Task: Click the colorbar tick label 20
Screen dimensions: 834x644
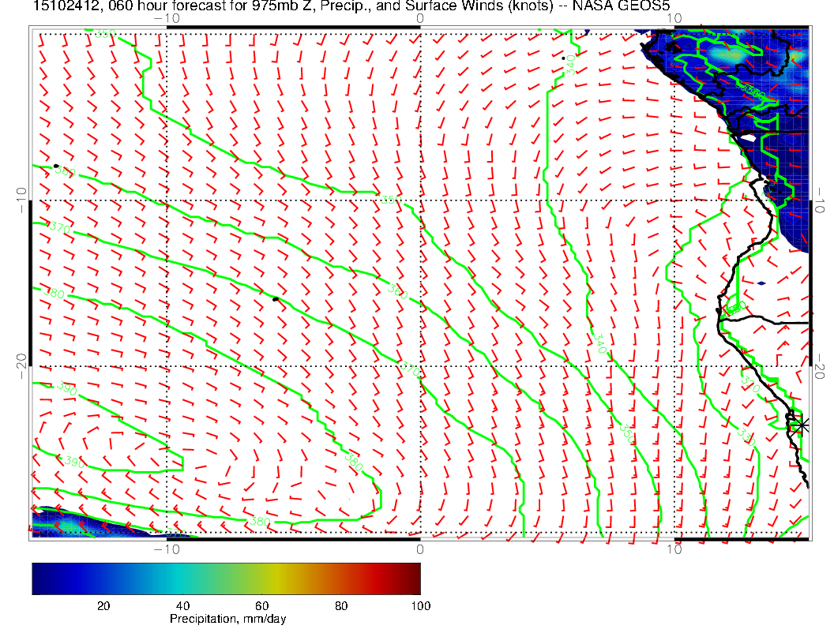Action: (103, 605)
